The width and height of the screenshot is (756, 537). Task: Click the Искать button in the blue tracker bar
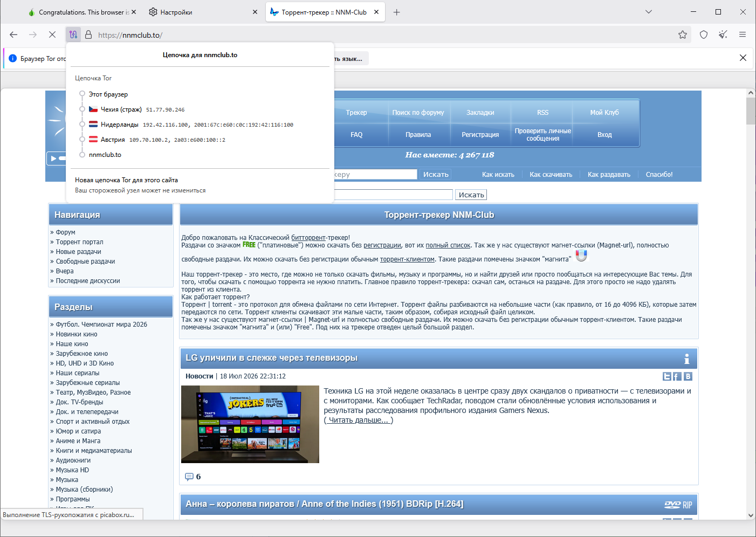tap(436, 175)
